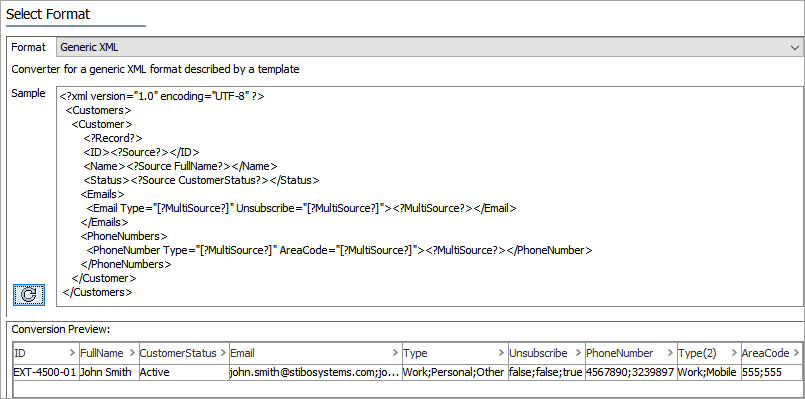
Task: Click the Format dropdown chevron arrow
Action: (x=795, y=48)
